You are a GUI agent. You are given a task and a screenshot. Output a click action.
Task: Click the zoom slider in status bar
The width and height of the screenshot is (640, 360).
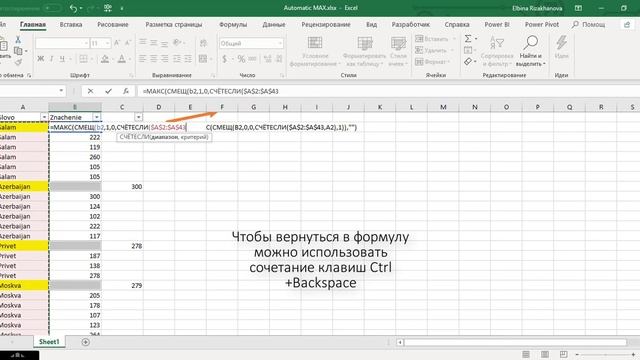pos(606,354)
